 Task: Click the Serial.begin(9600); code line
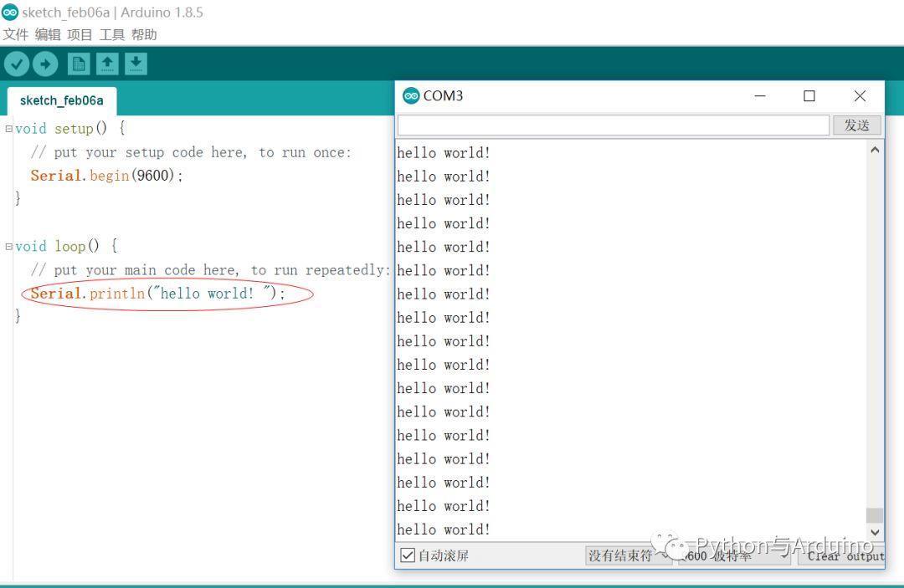point(106,175)
